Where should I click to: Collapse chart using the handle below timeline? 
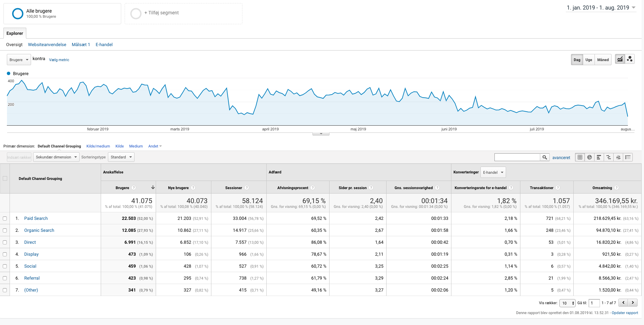[x=321, y=134]
